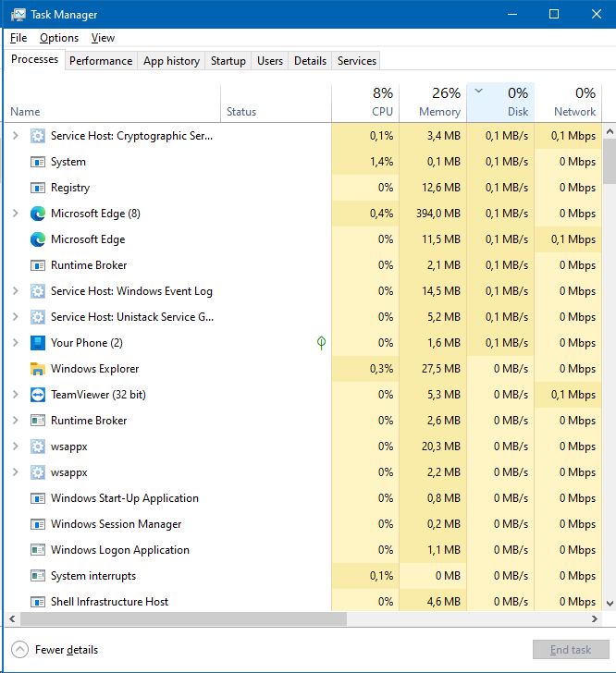The width and height of the screenshot is (616, 673).
Task: Select the Processes tab
Action: (x=35, y=59)
